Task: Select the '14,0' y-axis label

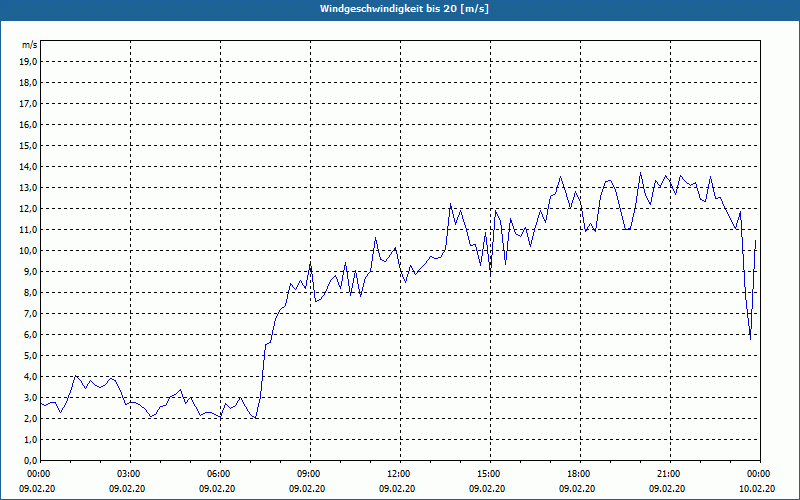Action: point(28,167)
